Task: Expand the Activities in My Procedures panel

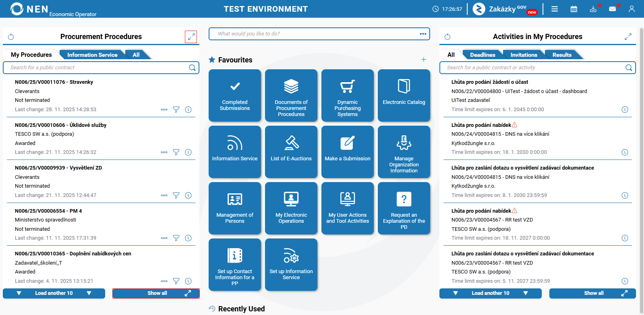Action: 628,37
